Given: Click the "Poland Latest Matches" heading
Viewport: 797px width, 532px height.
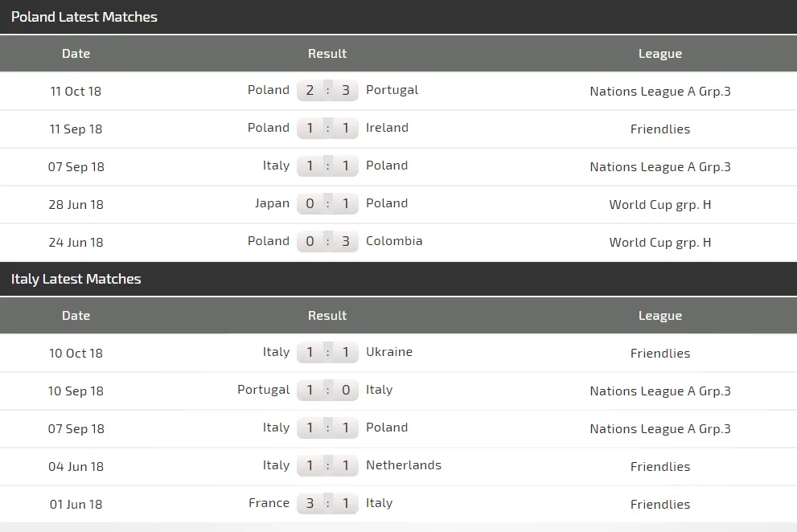Looking at the screenshot, I should pyautogui.click(x=84, y=17).
